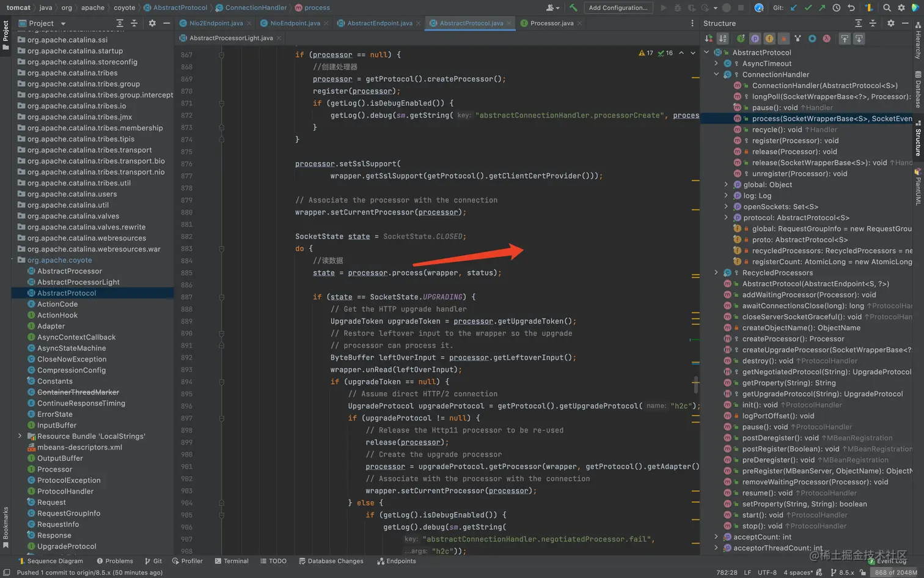The width and height of the screenshot is (924, 578).
Task: Toggle Show Inherited in Structure
Action: pyautogui.click(x=741, y=39)
